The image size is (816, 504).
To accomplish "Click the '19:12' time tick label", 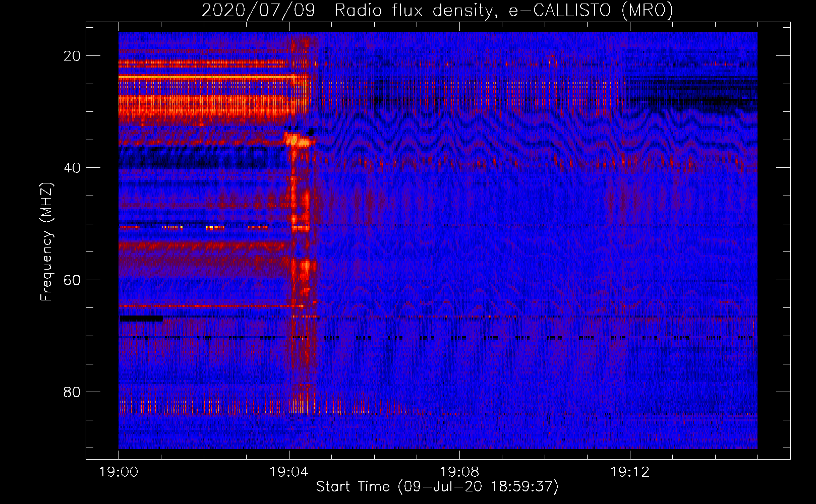I will click(x=630, y=472).
